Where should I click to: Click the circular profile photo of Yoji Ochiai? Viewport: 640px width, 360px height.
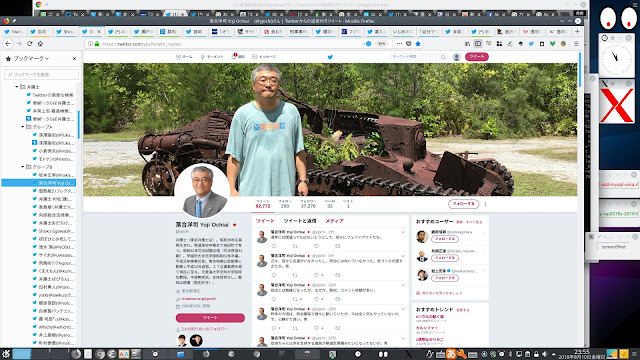coord(202,191)
